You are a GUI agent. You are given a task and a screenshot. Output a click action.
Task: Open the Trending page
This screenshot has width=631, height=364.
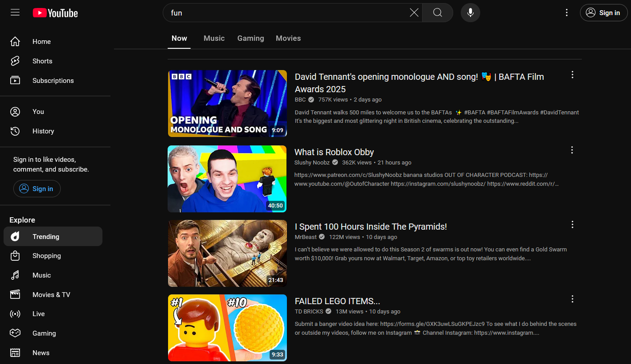click(x=46, y=236)
